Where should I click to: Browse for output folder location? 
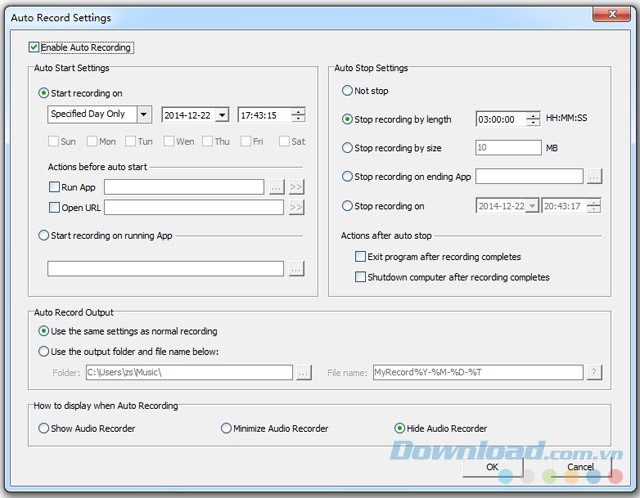click(304, 373)
